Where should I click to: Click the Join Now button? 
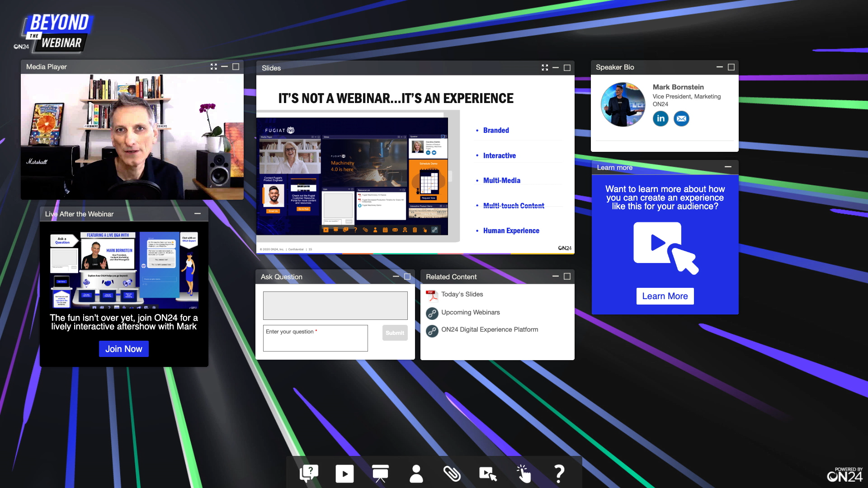[124, 349]
